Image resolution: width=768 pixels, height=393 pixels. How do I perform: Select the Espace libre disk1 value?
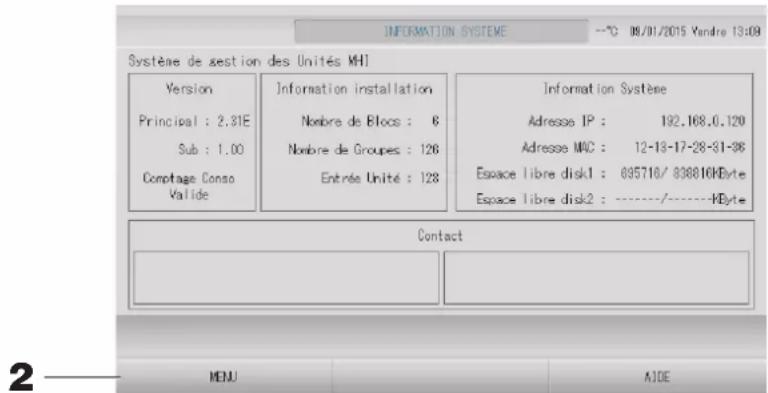(x=683, y=174)
